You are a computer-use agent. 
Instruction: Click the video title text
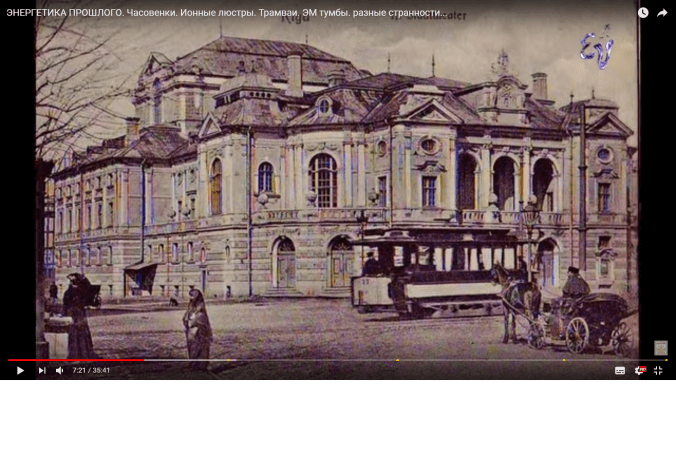click(x=225, y=13)
